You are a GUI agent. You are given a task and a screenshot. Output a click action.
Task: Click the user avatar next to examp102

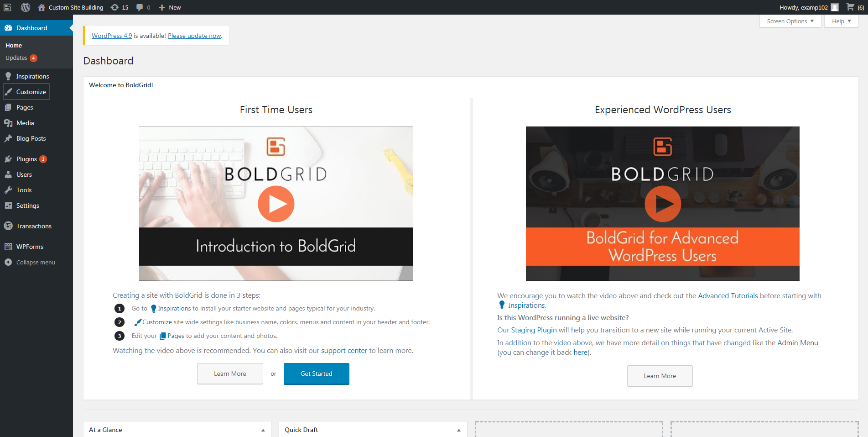(x=835, y=7)
